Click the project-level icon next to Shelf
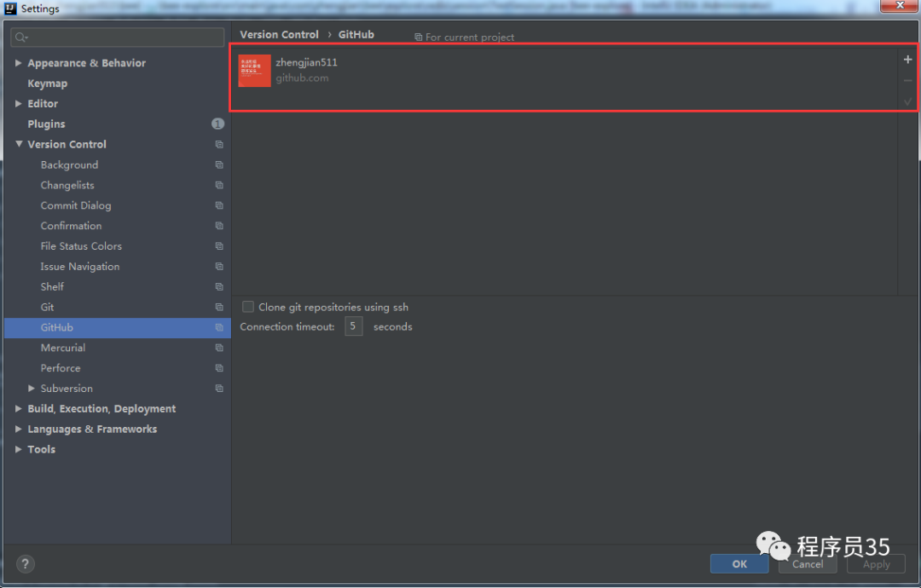The width and height of the screenshot is (921, 588). (219, 287)
